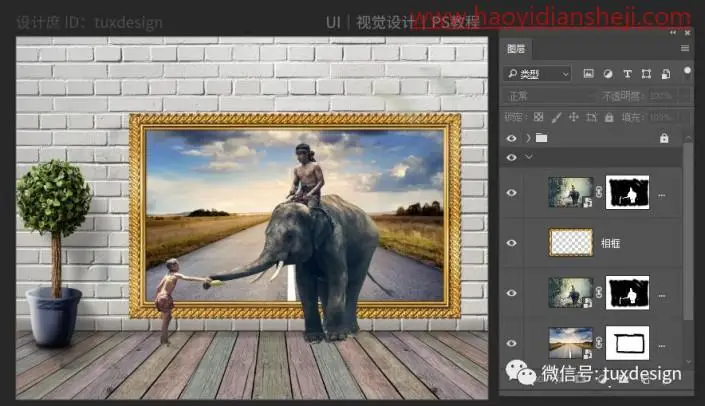705x406 pixels.
Task: Click layers list scroll up arrow
Action: tap(688, 138)
